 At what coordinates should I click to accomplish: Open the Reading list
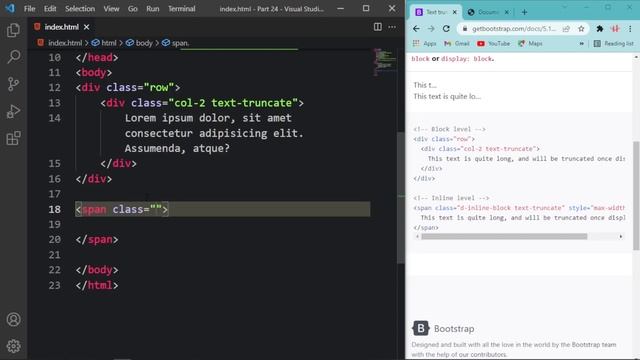tap(613, 43)
